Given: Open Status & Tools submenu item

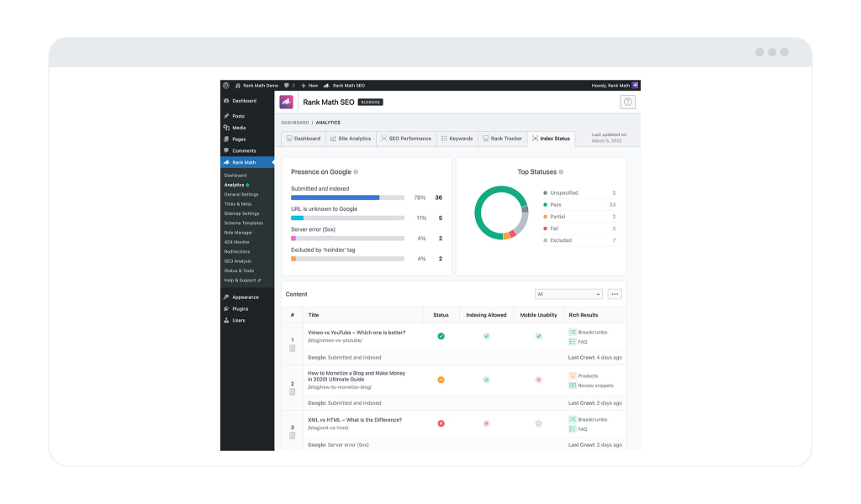Looking at the screenshot, I should [239, 271].
